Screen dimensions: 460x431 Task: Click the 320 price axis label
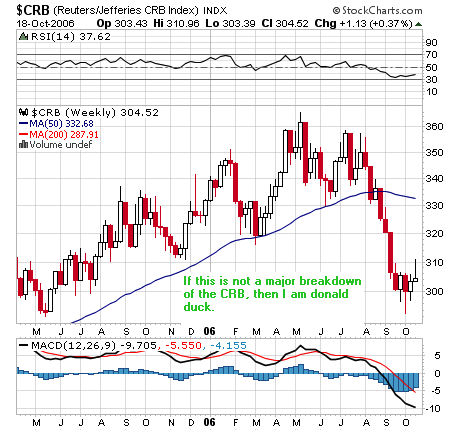434,233
